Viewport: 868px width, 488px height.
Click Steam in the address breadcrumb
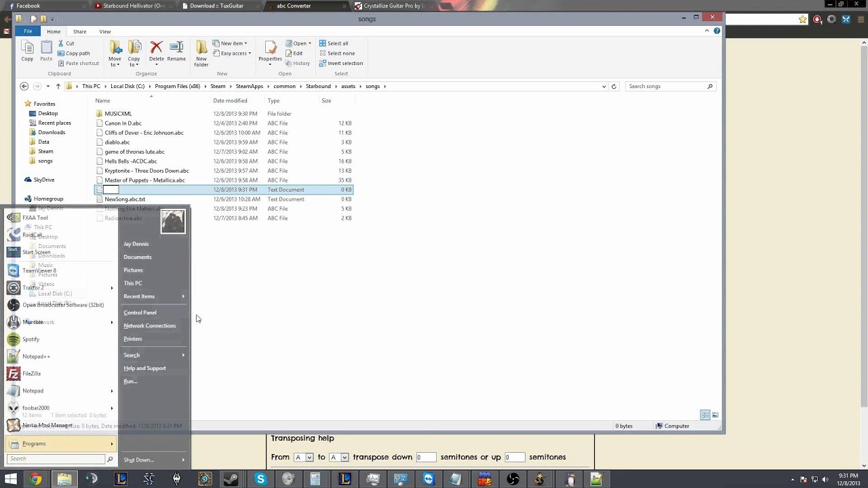point(218,86)
